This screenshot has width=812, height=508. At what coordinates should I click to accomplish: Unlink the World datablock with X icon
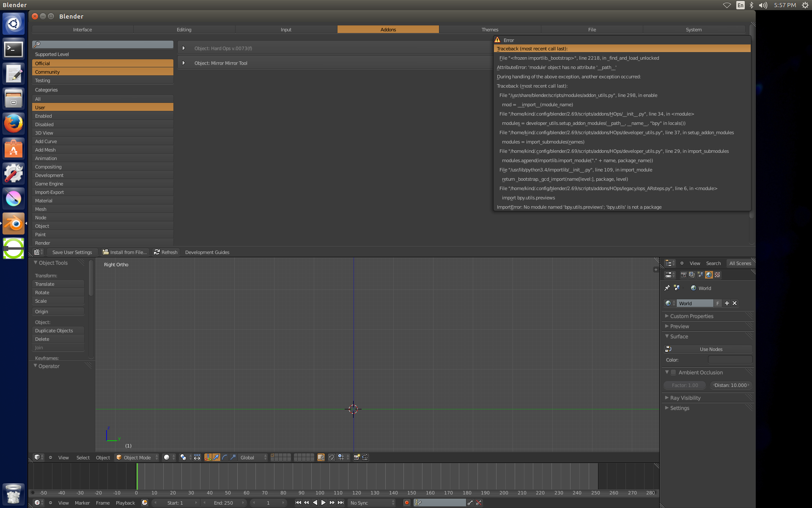[x=735, y=303]
